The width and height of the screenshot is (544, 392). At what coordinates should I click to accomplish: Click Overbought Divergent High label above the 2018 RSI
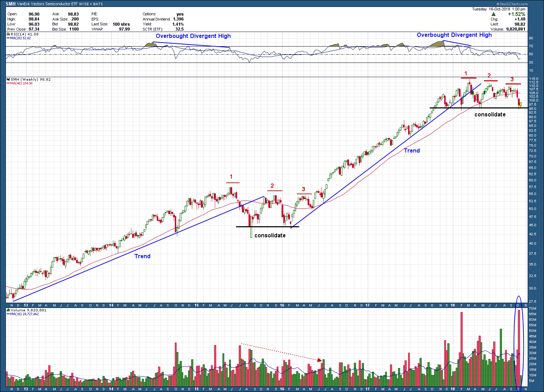[x=454, y=35]
